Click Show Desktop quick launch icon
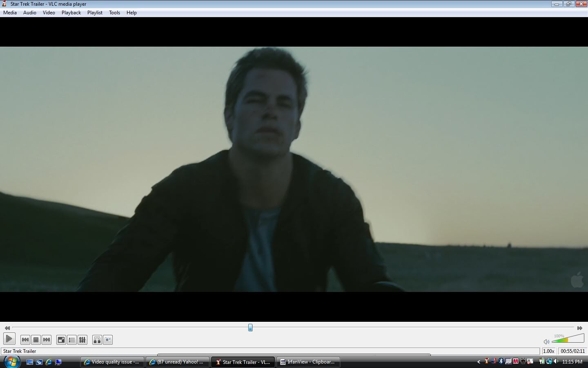 [x=30, y=362]
